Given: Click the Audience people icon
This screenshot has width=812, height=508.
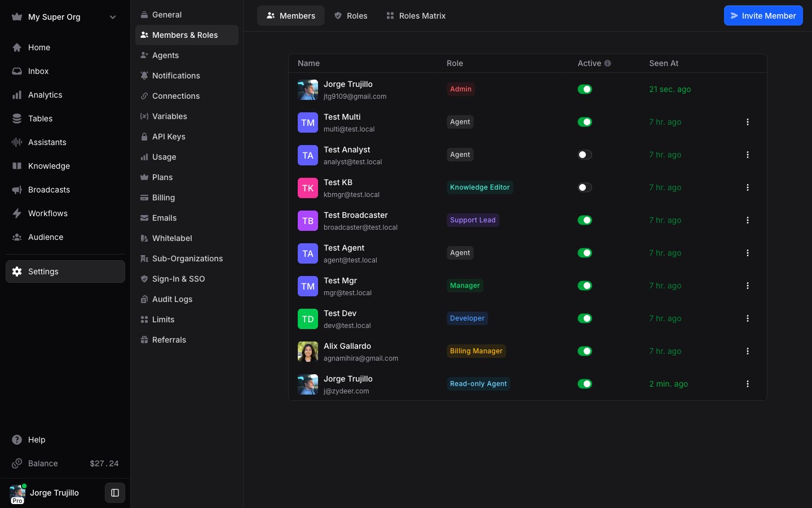Looking at the screenshot, I should point(17,237).
